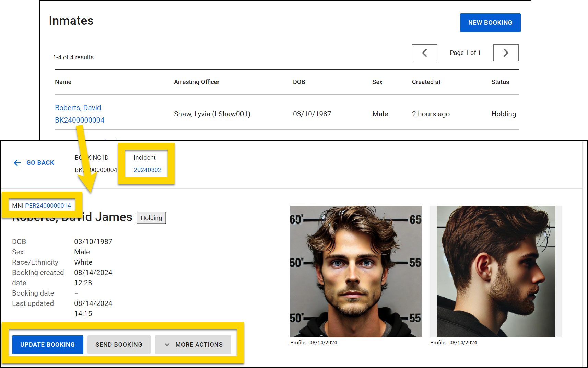Open the side profile mugshot photo
Screen dimensions: 588x368
click(x=496, y=271)
